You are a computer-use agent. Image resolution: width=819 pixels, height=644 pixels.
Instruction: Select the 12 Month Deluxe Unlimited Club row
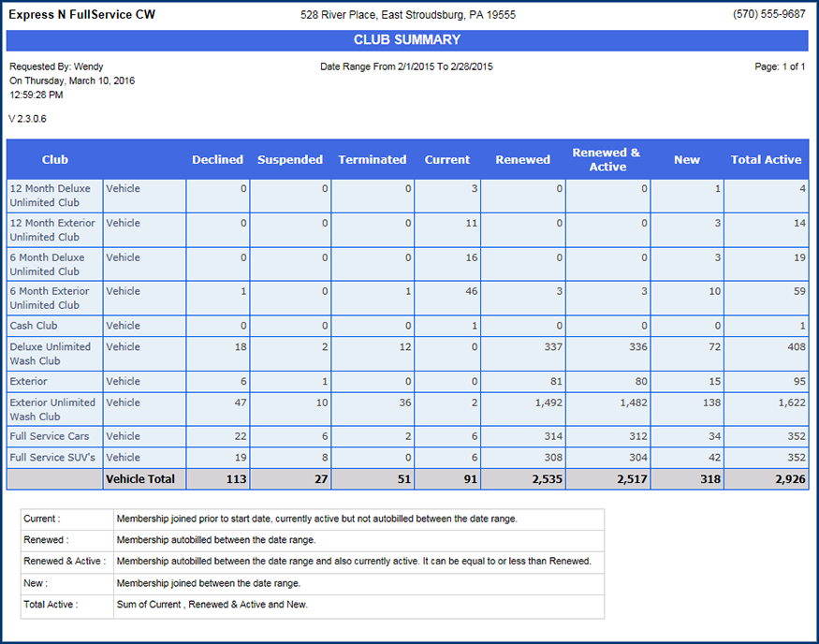tap(51, 196)
